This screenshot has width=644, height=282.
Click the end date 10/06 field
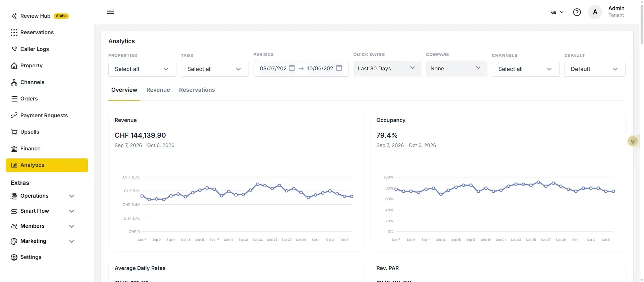[x=320, y=69]
